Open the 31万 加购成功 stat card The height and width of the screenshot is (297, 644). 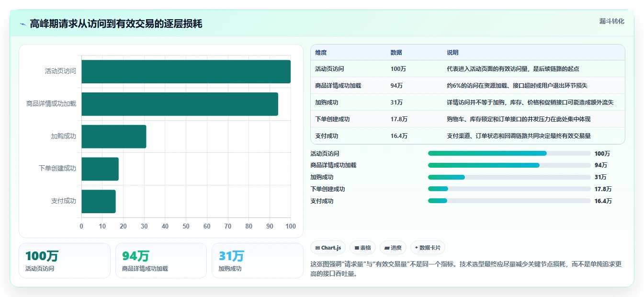tap(258, 261)
